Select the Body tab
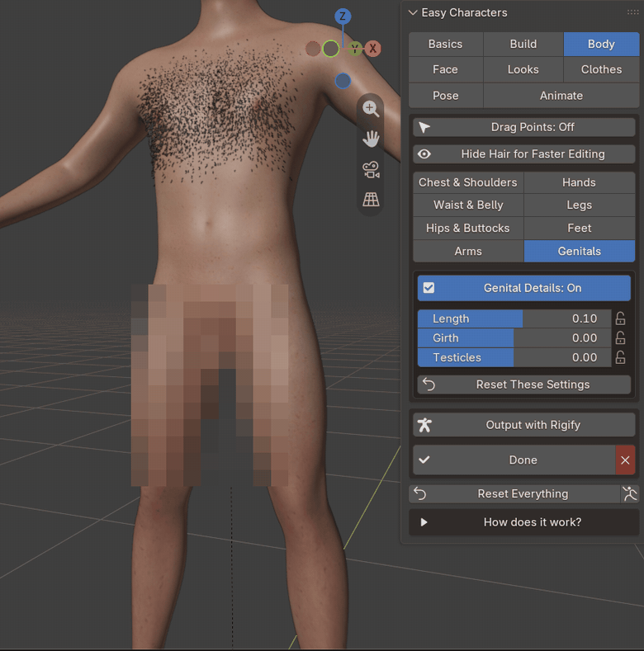The image size is (644, 651). click(601, 44)
